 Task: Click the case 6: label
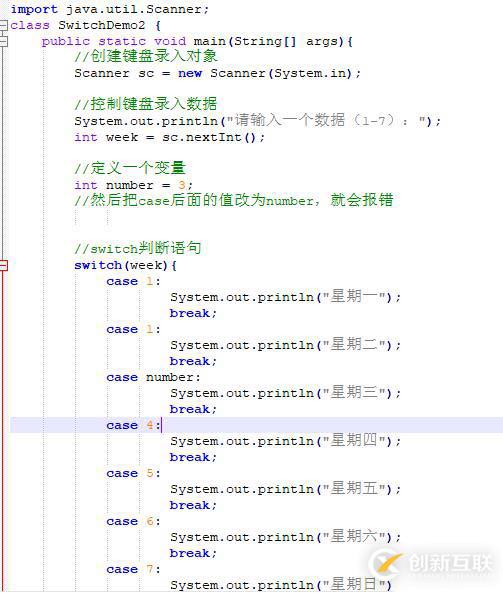[134, 522]
